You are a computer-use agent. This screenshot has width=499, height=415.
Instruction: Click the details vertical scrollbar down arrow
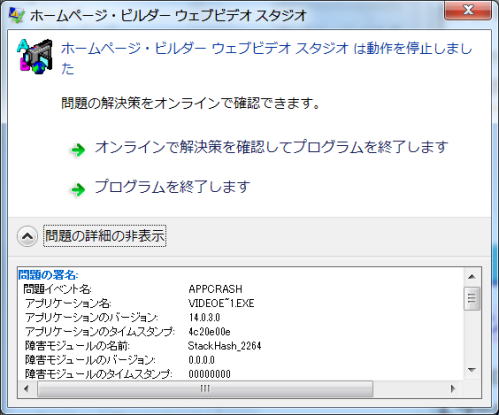(472, 370)
